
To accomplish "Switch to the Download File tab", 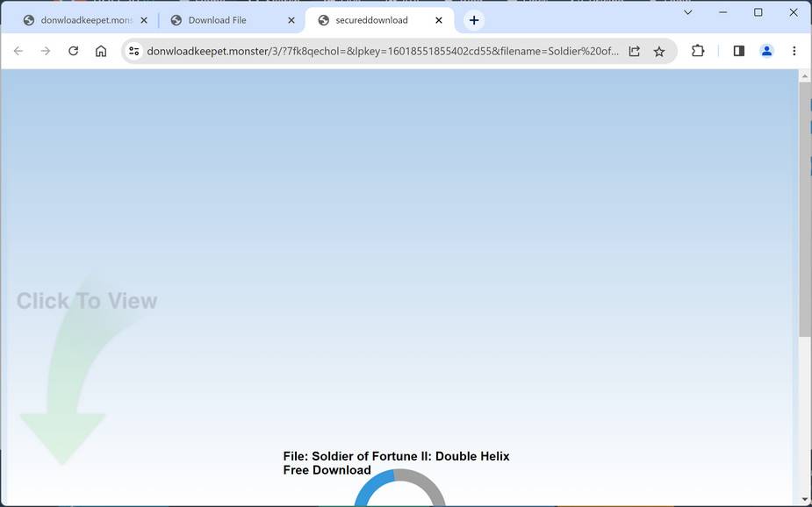I will [x=233, y=20].
